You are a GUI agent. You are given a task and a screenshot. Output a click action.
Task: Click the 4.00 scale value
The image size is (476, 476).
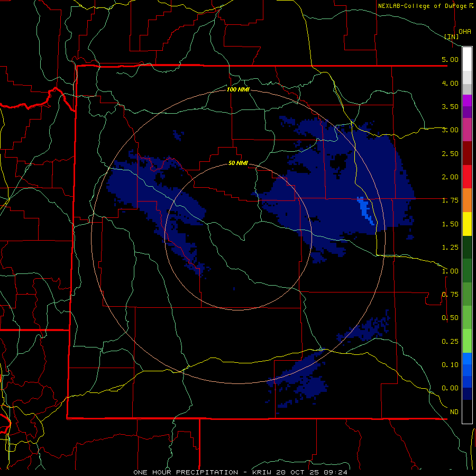[x=450, y=83]
